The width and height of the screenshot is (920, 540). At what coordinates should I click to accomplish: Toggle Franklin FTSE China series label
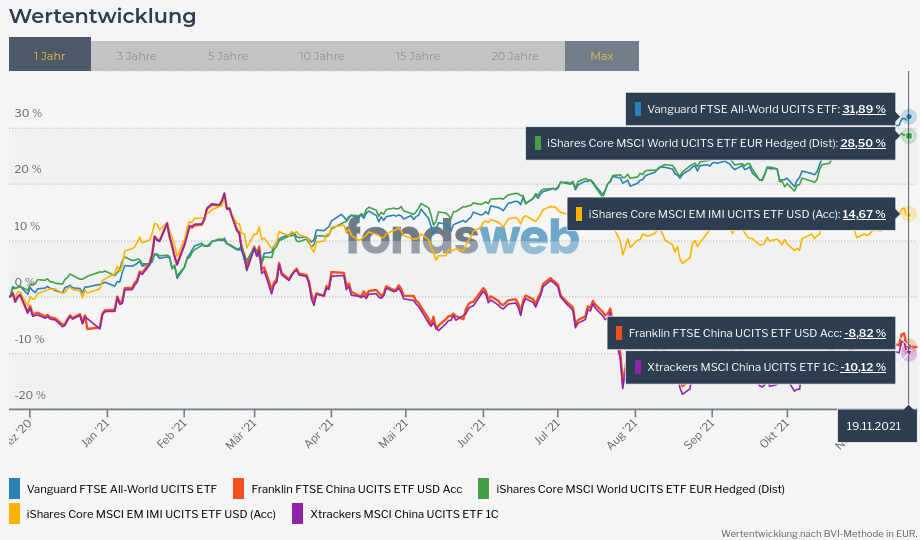[357, 489]
